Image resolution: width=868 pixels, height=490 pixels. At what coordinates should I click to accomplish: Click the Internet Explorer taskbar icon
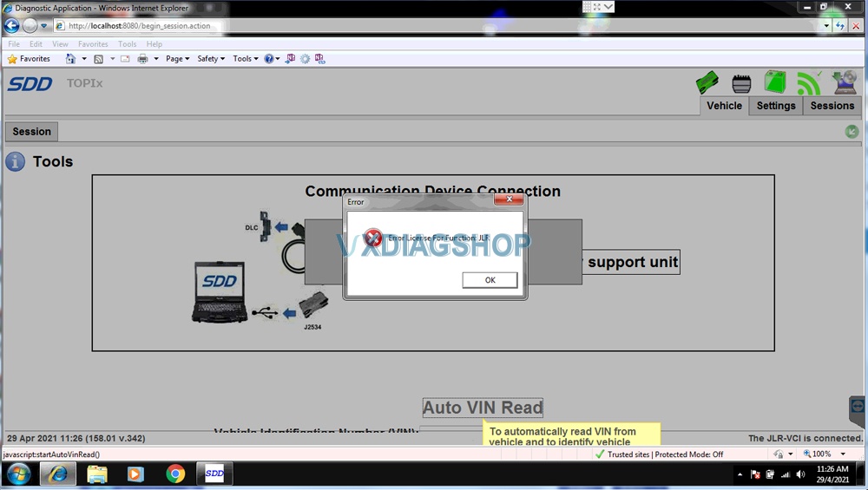click(57, 474)
